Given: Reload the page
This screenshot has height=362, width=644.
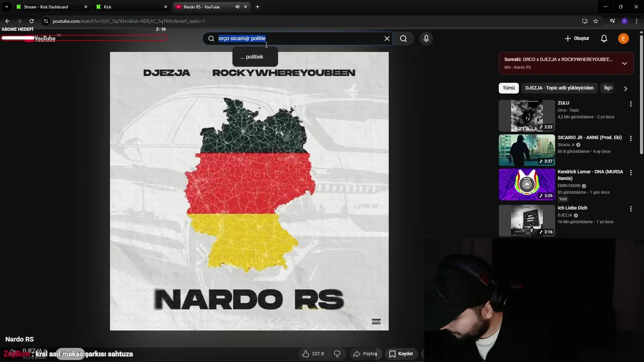Looking at the screenshot, I should click(x=31, y=21).
